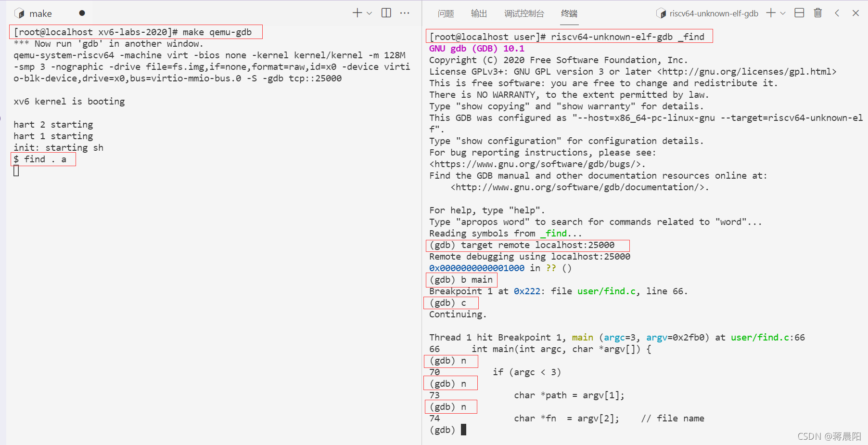
Task: Click the make terminal tab icon
Action: pos(19,13)
